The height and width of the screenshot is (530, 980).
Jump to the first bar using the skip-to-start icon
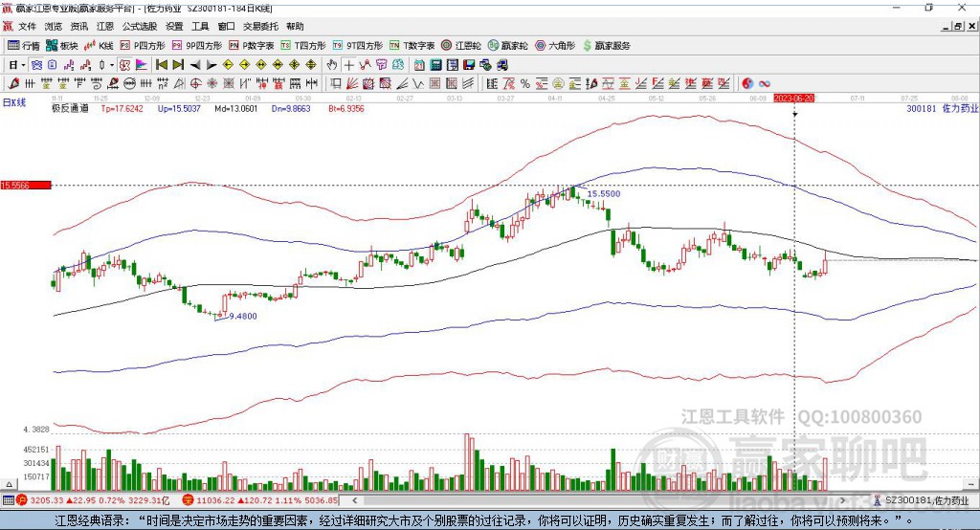point(161,65)
